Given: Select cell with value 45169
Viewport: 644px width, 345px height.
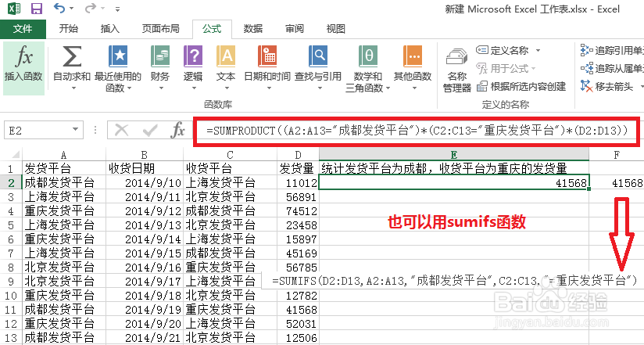Looking at the screenshot, I should tap(298, 253).
